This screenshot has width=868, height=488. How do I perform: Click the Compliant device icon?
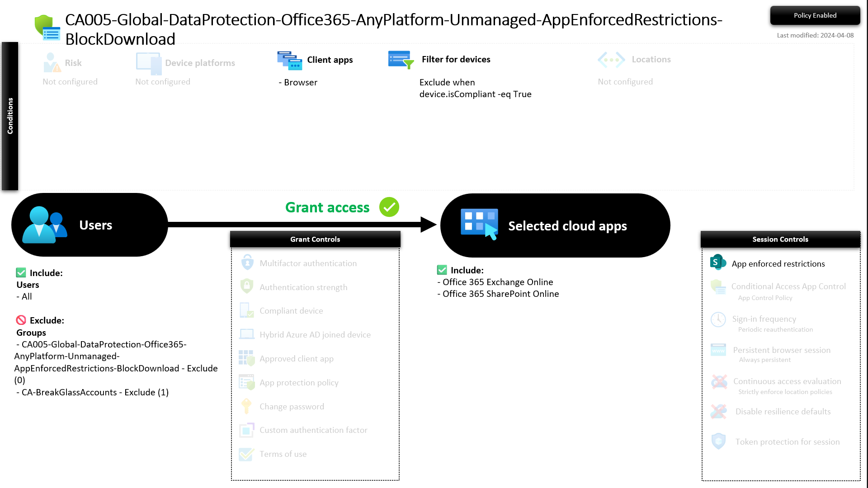246,310
